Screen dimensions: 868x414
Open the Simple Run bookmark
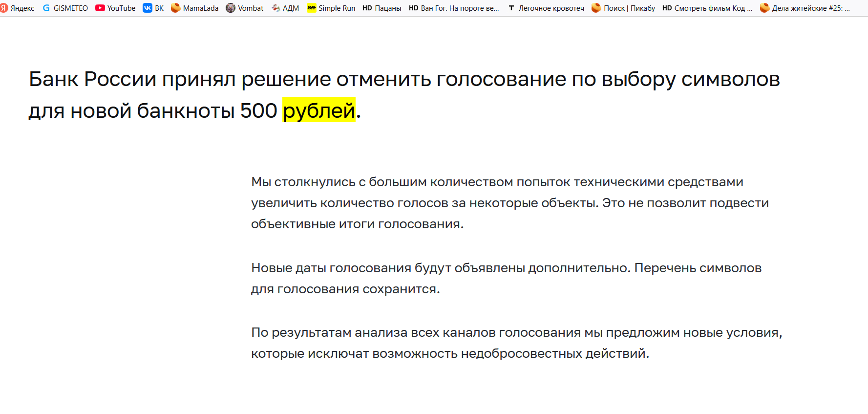[331, 8]
